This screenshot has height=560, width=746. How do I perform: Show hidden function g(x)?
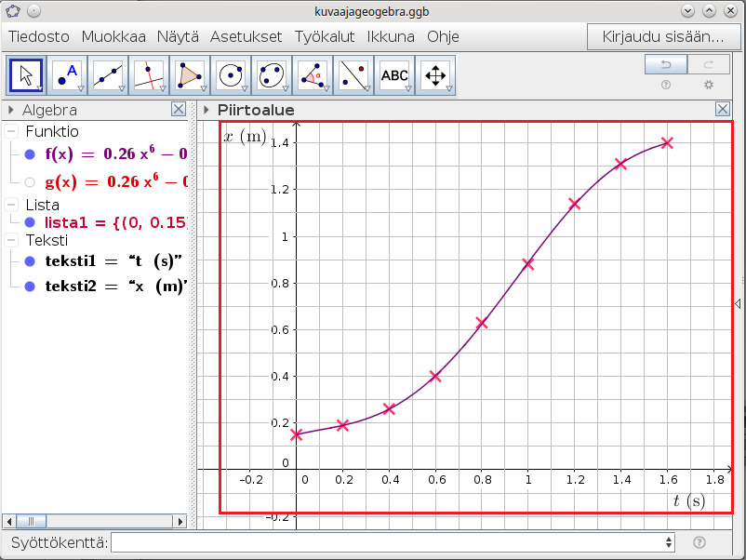pyautogui.click(x=30, y=182)
